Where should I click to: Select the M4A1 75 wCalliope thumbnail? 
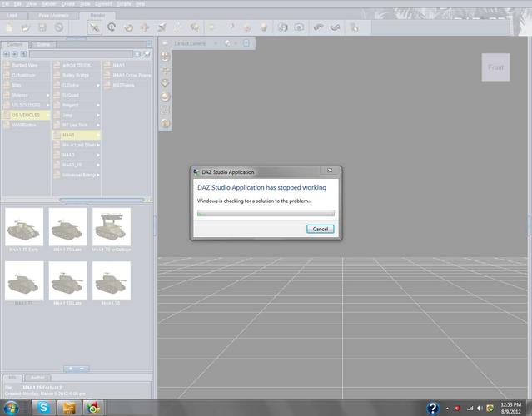pyautogui.click(x=112, y=227)
